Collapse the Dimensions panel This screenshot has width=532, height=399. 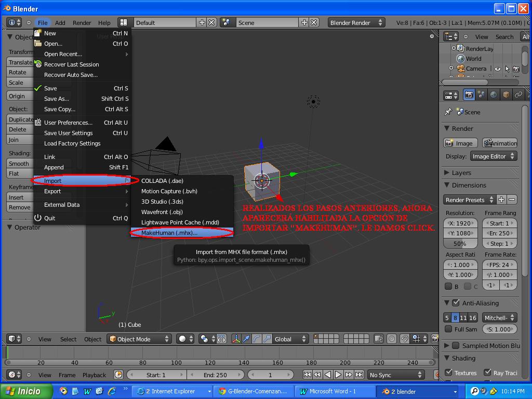tap(447, 185)
